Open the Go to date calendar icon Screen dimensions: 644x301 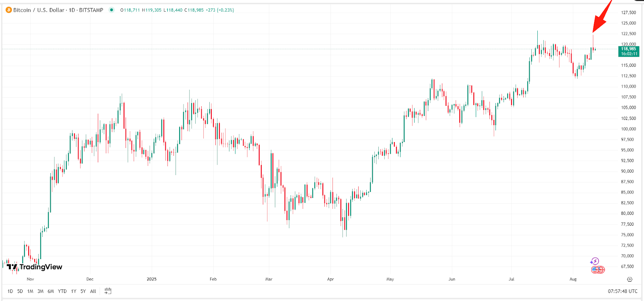click(107, 291)
